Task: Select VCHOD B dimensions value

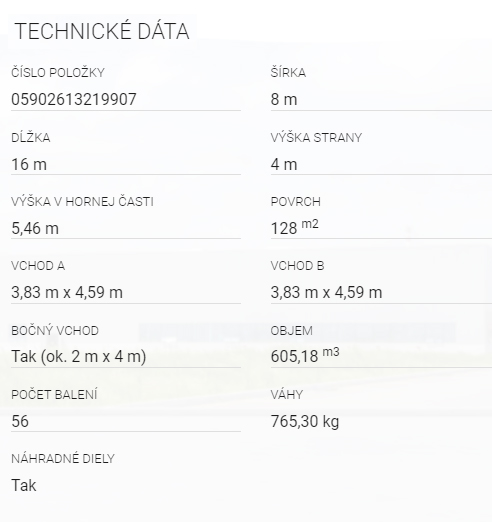Action: pyautogui.click(x=326, y=293)
